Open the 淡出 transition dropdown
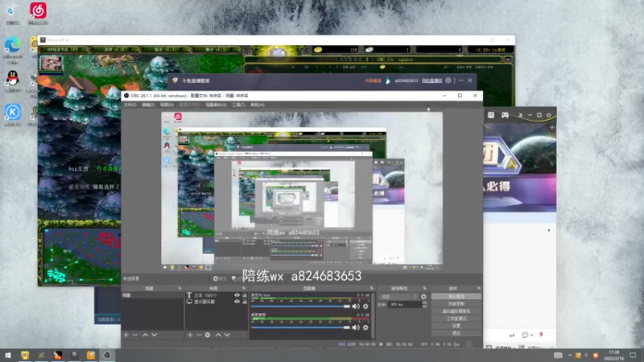 399,296
